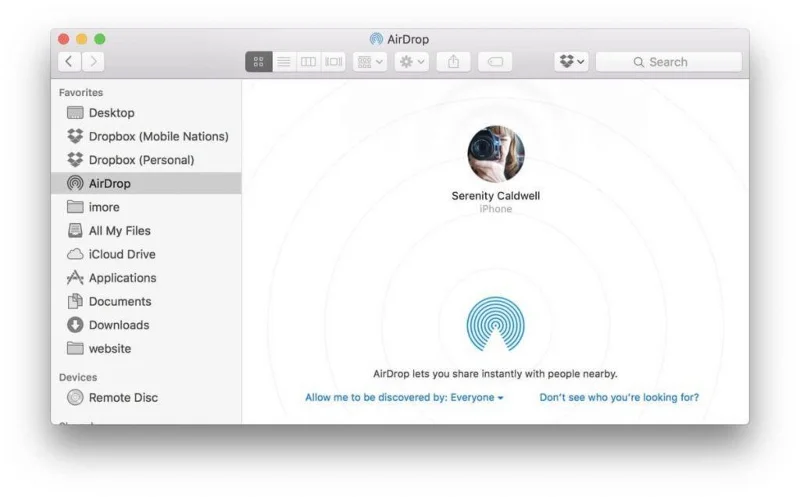Select Remote Disc under Devices

pyautogui.click(x=123, y=398)
